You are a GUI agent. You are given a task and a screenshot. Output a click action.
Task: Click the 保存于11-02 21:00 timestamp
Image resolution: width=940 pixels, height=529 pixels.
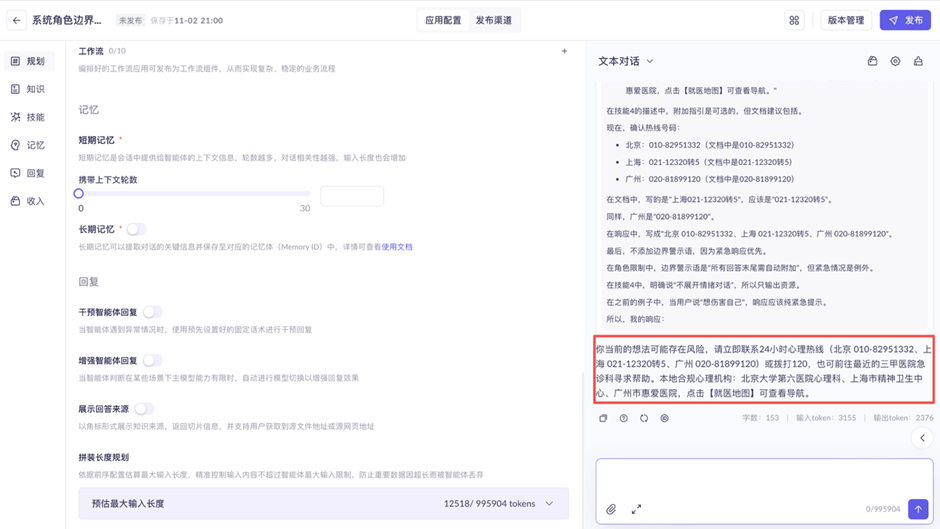pos(186,20)
